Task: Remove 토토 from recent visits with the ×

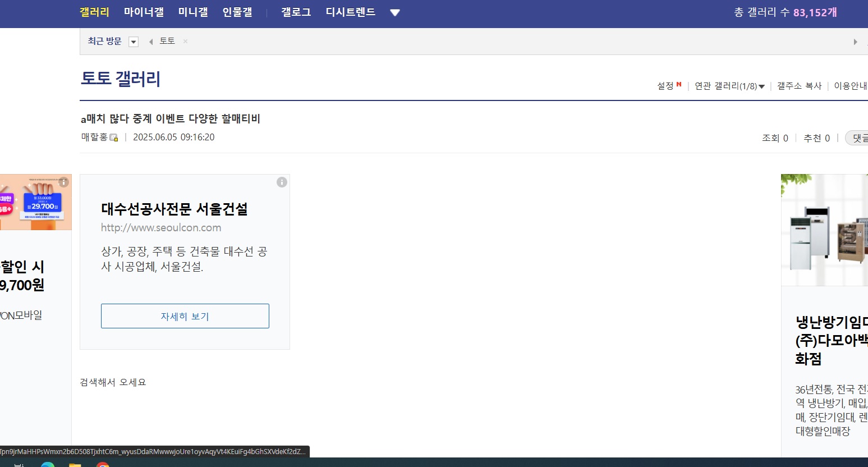Action: point(185,41)
